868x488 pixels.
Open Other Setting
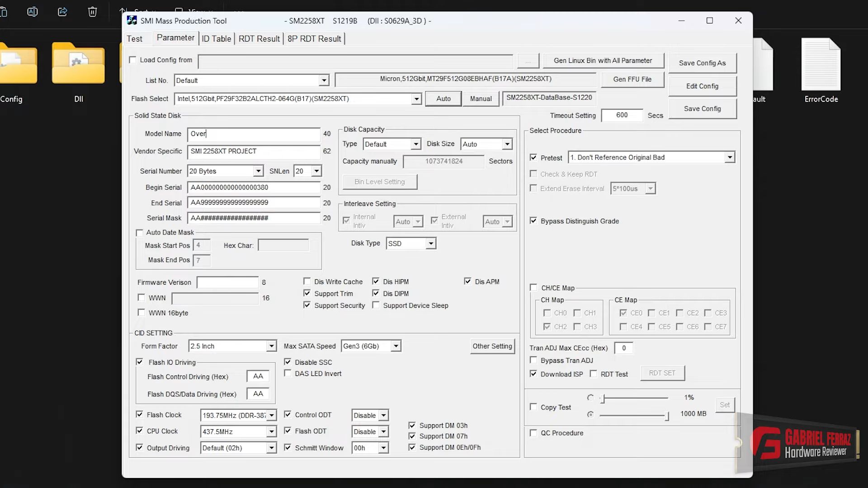492,346
